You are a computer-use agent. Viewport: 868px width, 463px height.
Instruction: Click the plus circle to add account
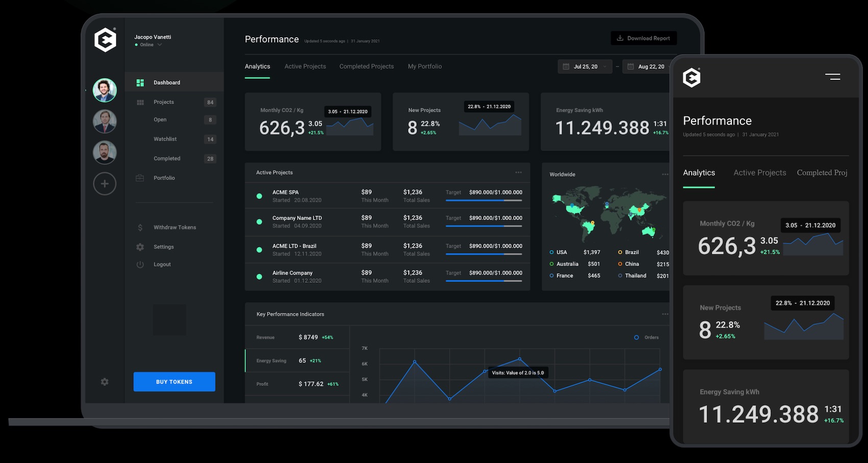click(x=105, y=184)
